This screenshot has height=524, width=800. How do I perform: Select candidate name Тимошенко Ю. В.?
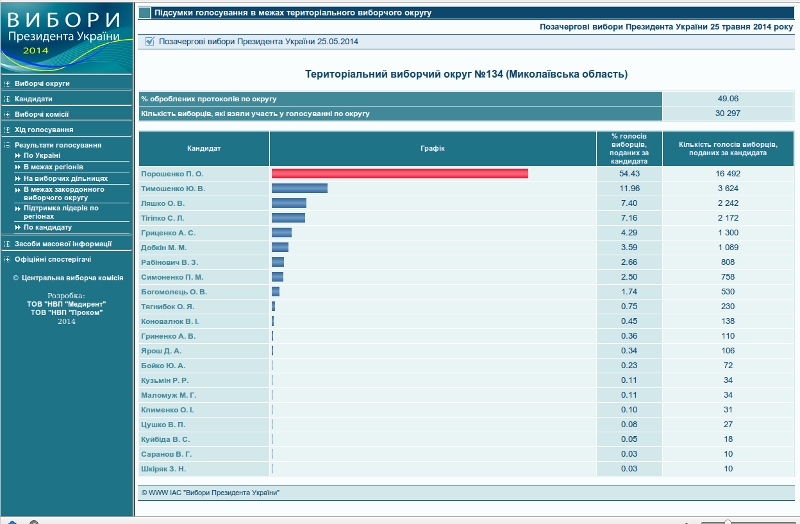(x=173, y=189)
